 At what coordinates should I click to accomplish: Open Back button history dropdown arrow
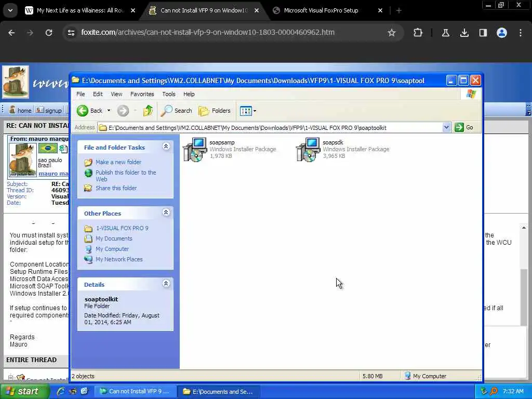pyautogui.click(x=109, y=111)
